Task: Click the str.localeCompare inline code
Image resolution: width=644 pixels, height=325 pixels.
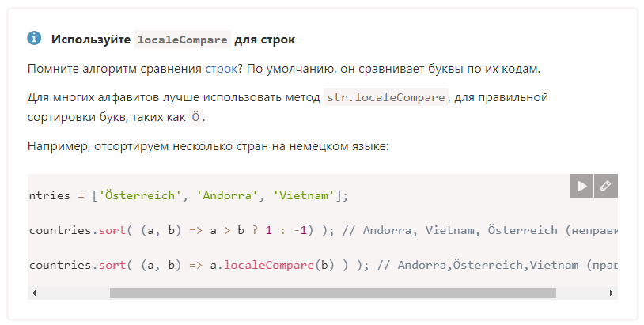Action: click(x=386, y=97)
